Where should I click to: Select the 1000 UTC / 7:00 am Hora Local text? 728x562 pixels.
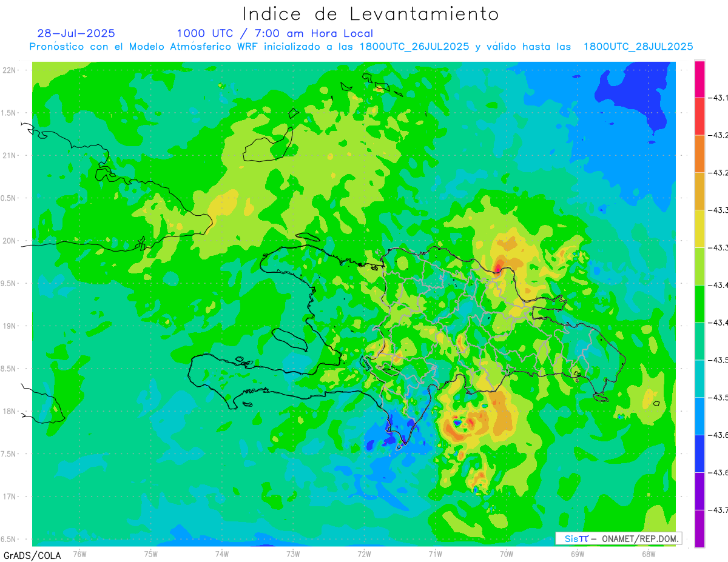click(275, 33)
